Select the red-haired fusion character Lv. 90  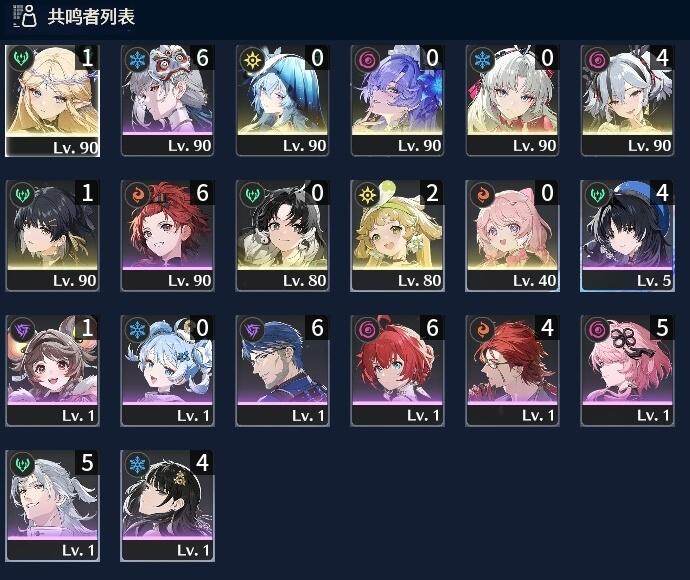tap(168, 235)
